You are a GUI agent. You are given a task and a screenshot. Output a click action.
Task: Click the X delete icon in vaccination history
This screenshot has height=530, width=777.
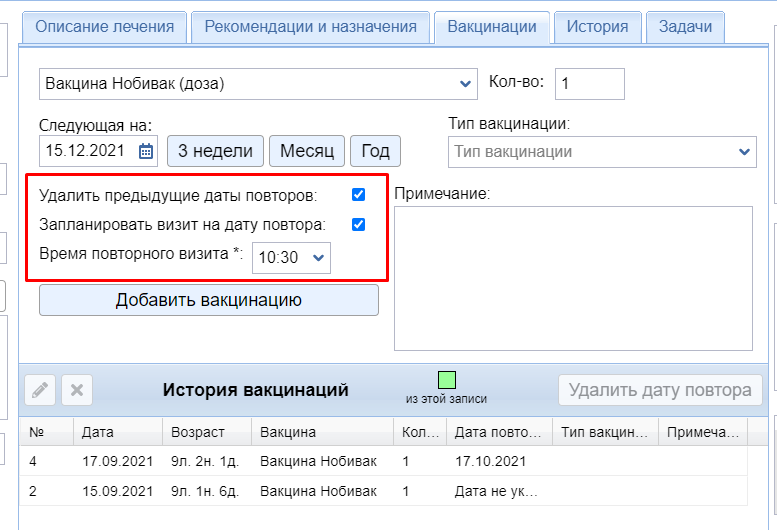click(x=78, y=390)
